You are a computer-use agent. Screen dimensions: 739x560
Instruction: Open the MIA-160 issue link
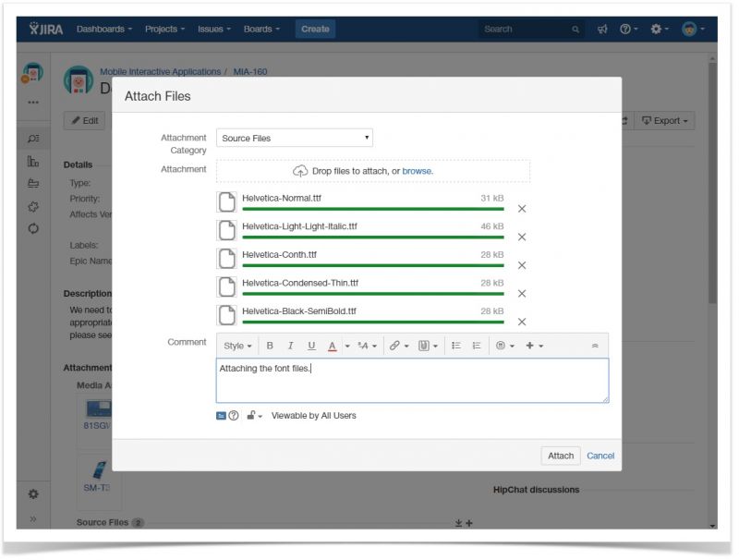coord(250,72)
